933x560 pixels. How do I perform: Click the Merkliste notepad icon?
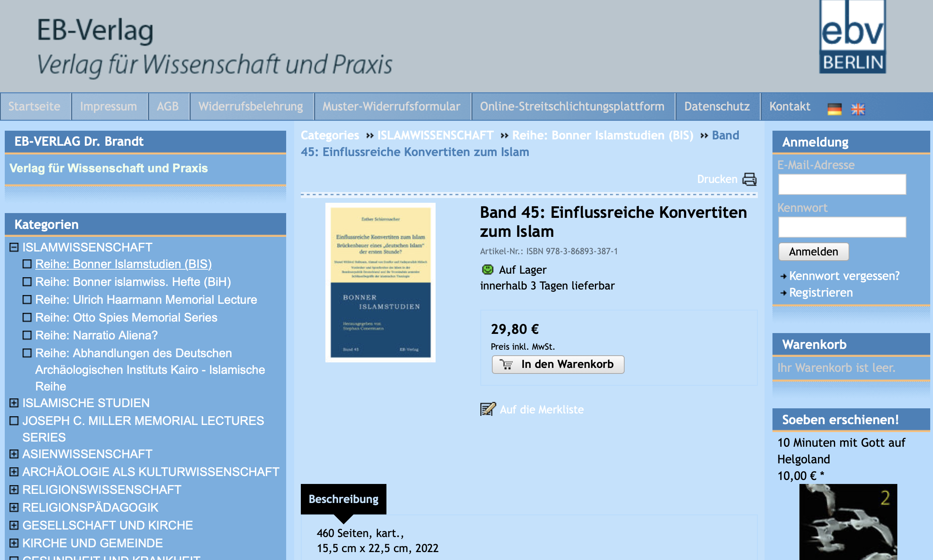point(488,409)
